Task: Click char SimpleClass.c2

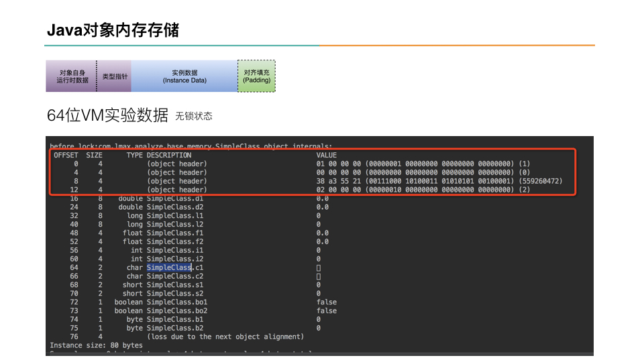Action: 165,276
